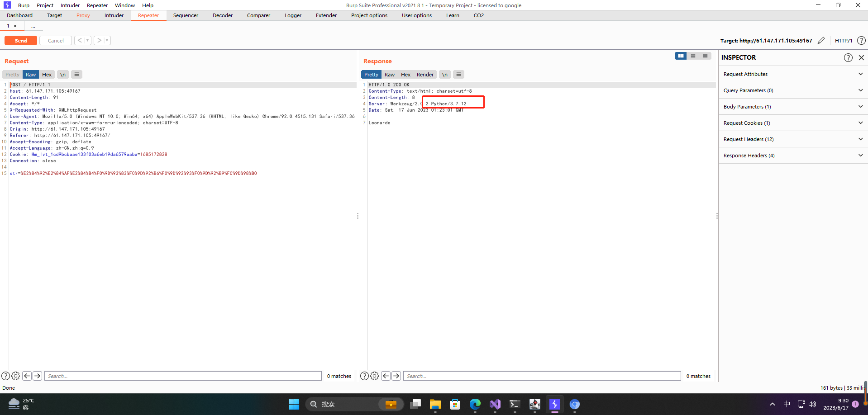Close Repeater tab 1

coord(15,26)
